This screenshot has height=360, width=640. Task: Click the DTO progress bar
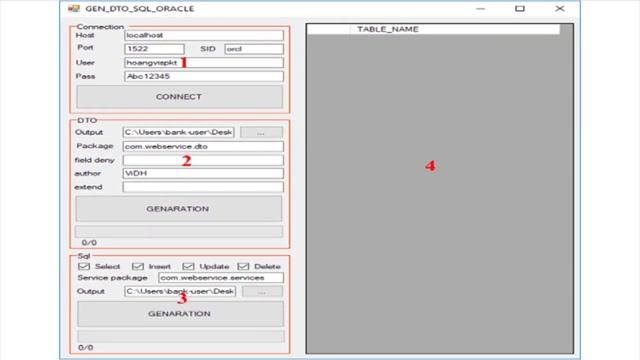(178, 231)
